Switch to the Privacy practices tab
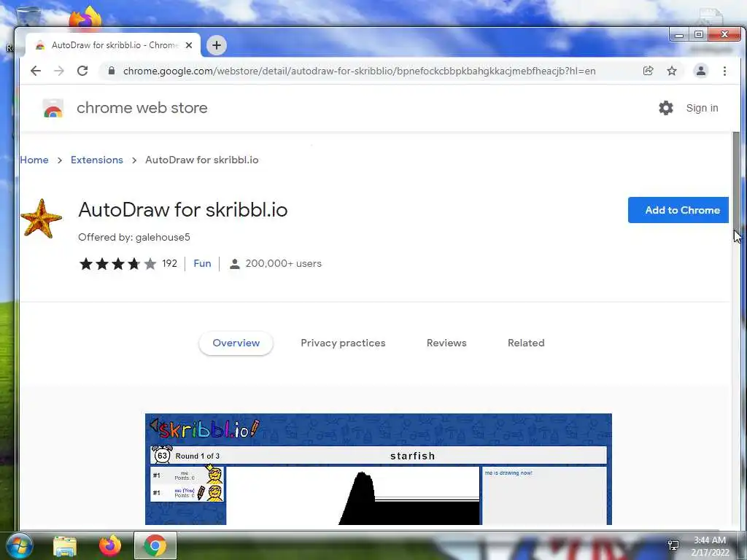747x560 pixels. point(343,343)
